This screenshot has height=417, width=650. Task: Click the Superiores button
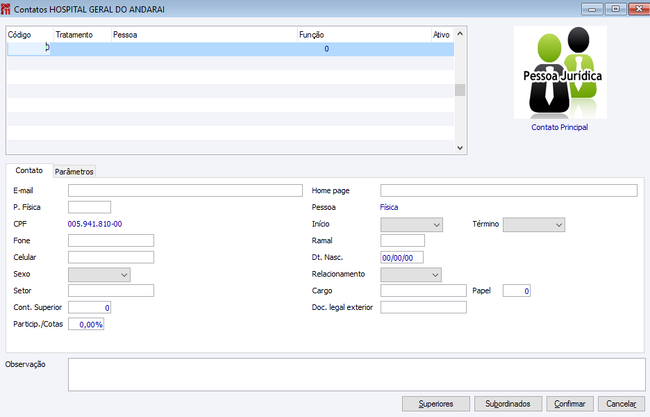[x=436, y=404]
